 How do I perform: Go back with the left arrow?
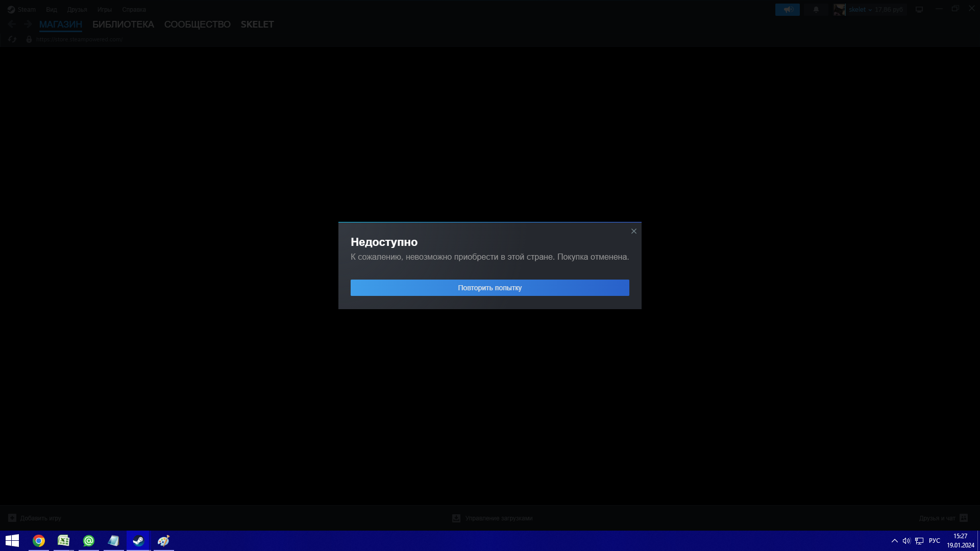point(12,24)
